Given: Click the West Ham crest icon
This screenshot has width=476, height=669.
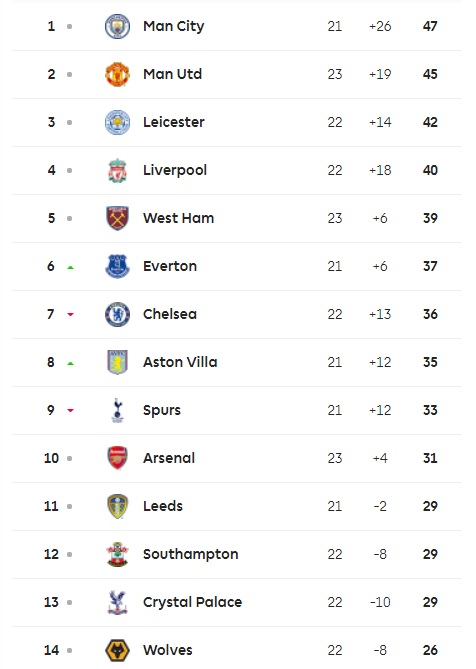Looking at the screenshot, I should point(117,218).
